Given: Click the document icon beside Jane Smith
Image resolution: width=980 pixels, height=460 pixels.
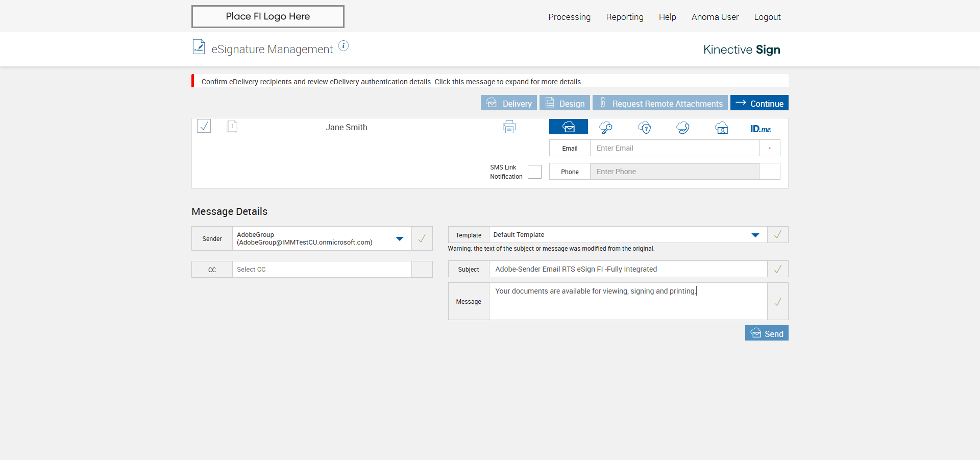Looking at the screenshot, I should tap(232, 127).
